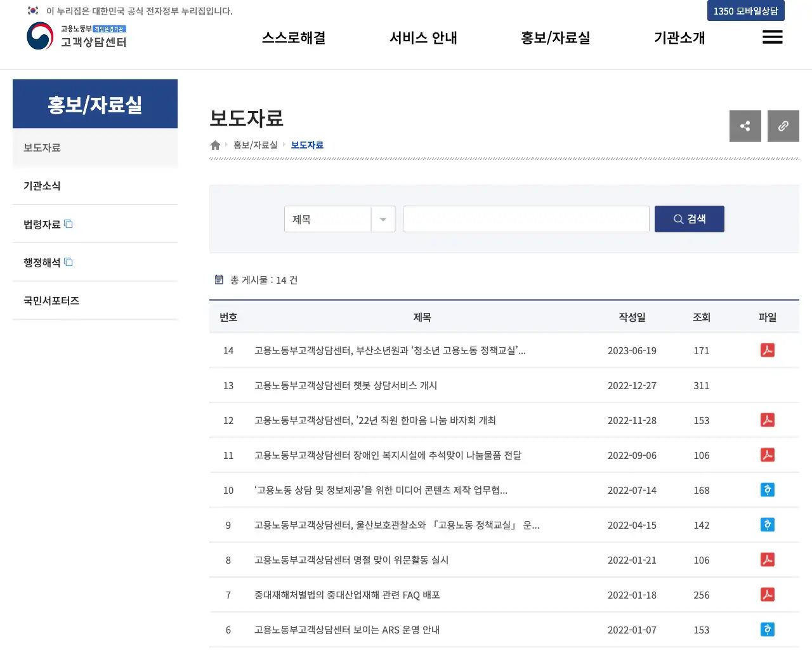Click the magnifier icon on the 검색 button
812x650 pixels.
678,218
